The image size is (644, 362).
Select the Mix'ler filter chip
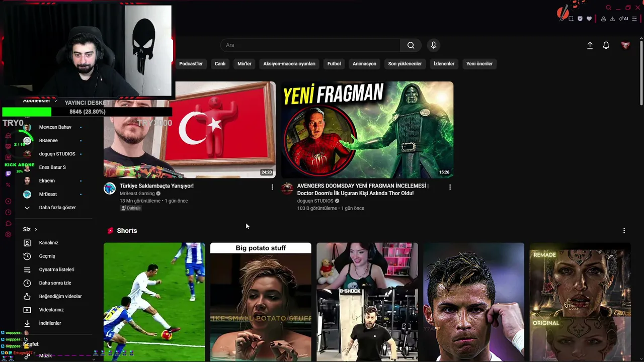click(x=245, y=64)
